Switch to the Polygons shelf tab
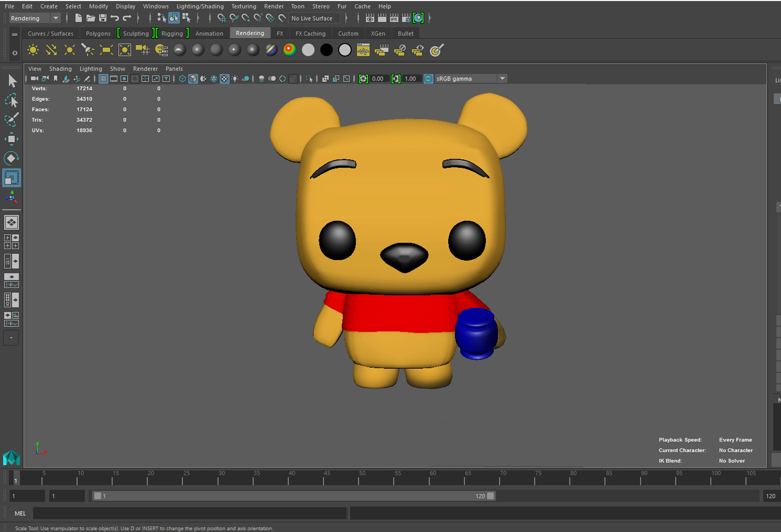Viewport: 781px width, 532px height. click(x=98, y=33)
